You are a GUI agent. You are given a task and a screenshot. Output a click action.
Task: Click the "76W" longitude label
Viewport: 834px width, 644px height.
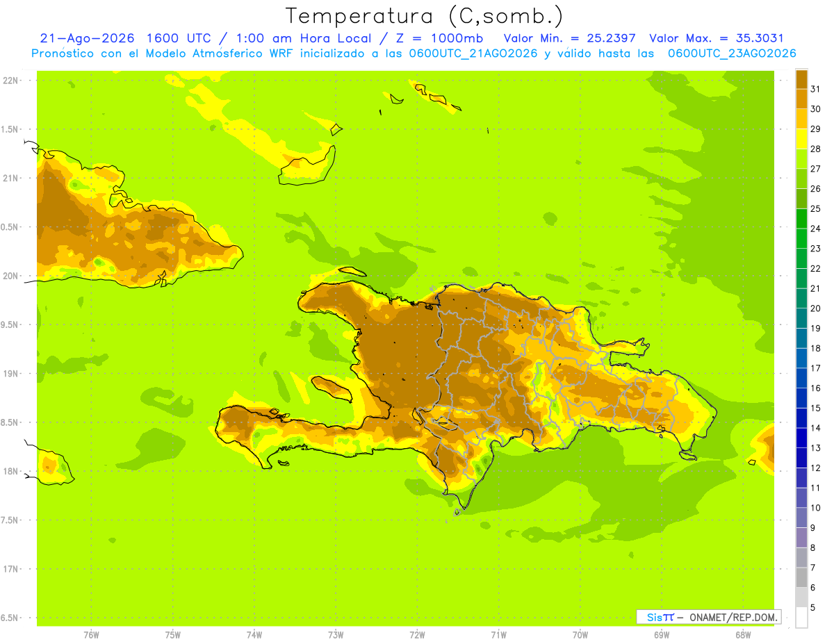91,634
